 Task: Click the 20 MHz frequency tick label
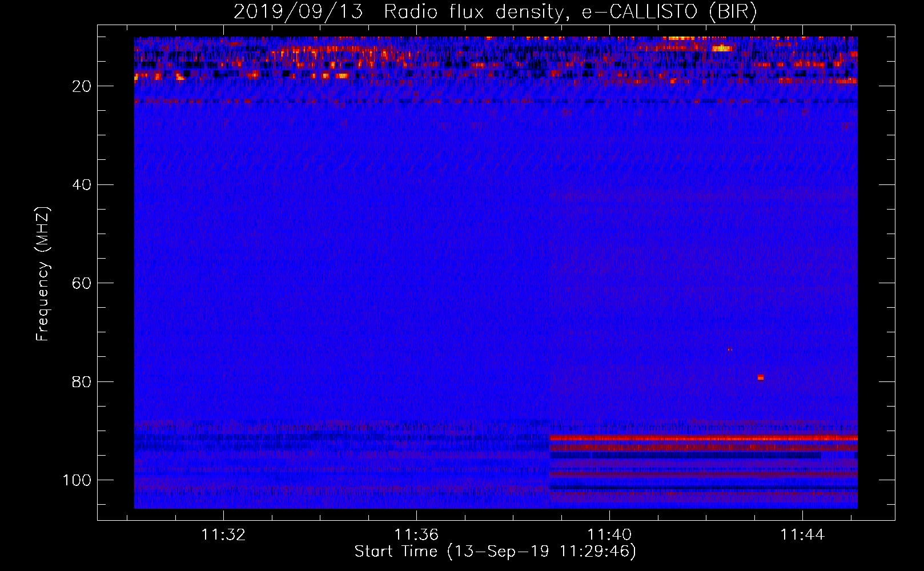tap(82, 86)
